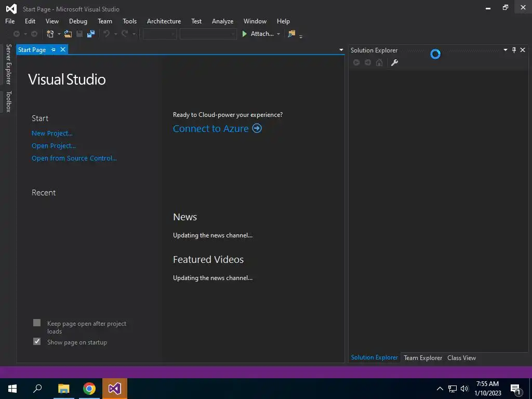Open the document tab list dropdown
532x399 pixels.
click(341, 50)
